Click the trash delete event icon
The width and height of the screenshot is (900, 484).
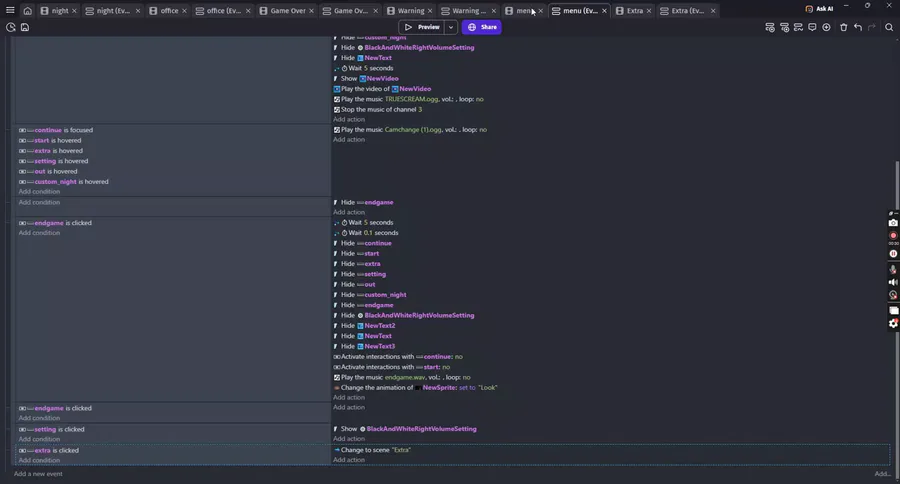coord(843,27)
